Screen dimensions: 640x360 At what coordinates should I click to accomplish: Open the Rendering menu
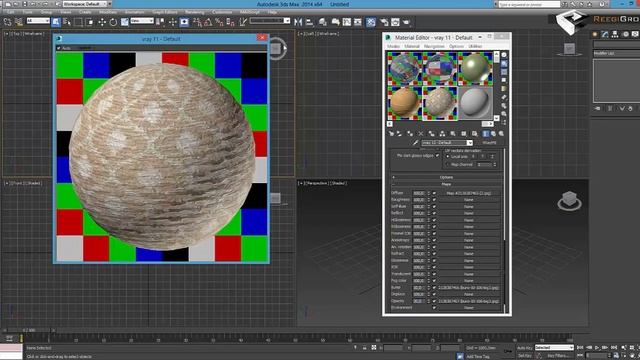[194, 12]
